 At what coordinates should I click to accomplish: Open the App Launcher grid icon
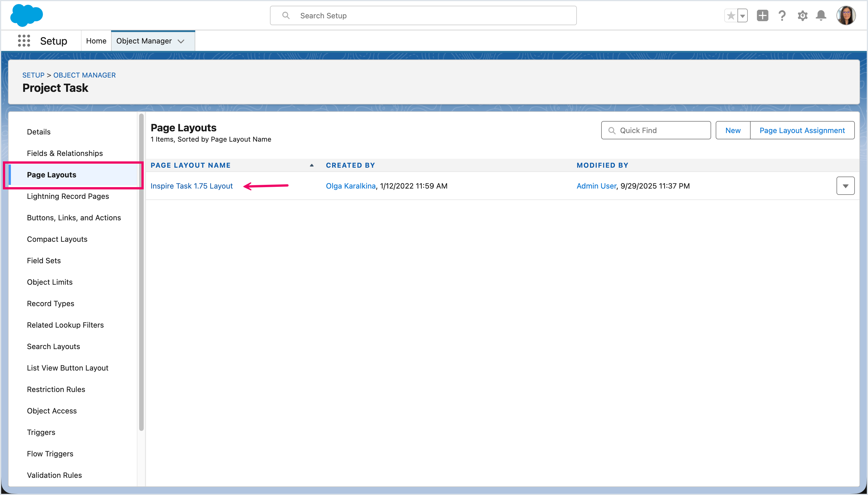24,41
